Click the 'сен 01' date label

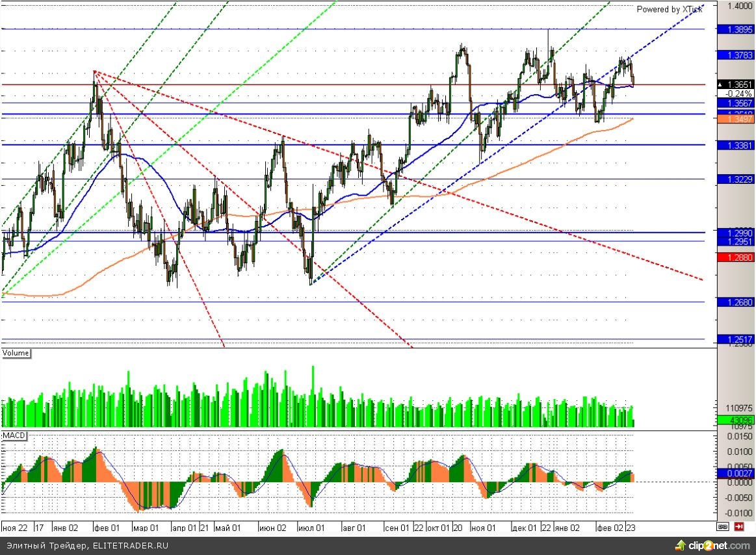coord(397,528)
